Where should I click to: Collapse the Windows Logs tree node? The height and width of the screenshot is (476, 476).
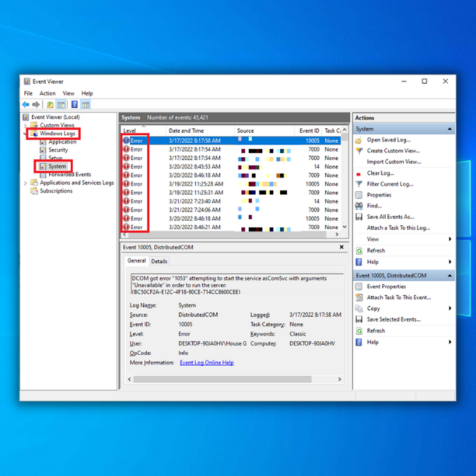(x=25, y=134)
